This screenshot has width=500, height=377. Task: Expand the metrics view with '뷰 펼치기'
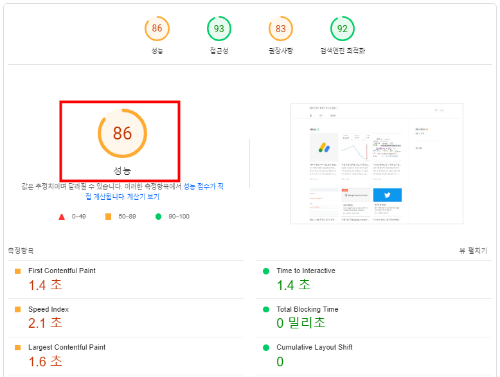[473, 251]
